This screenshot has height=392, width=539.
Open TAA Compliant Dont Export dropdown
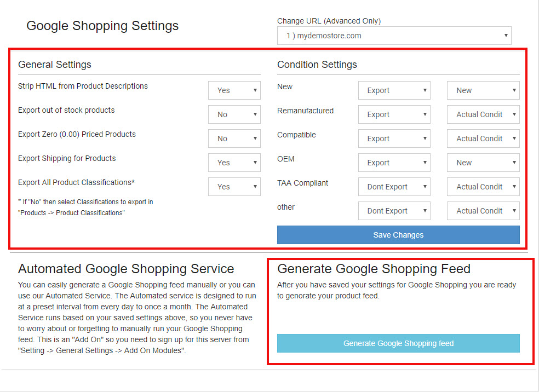point(394,187)
